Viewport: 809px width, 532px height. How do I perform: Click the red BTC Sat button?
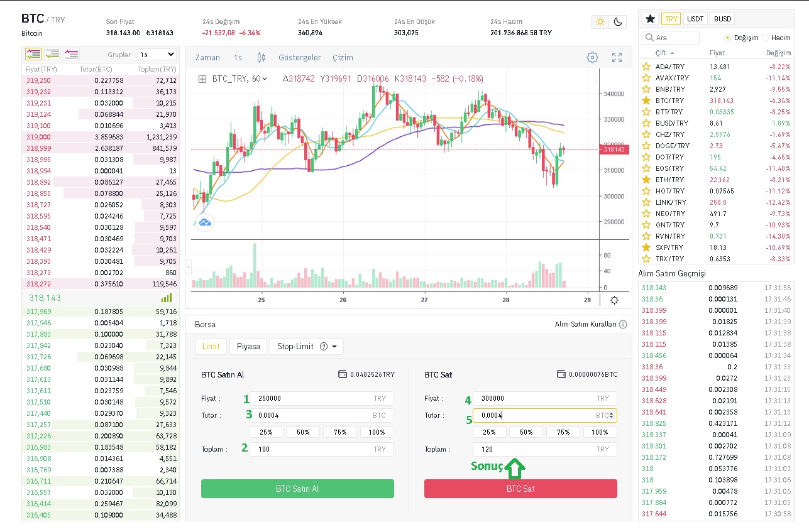[520, 489]
